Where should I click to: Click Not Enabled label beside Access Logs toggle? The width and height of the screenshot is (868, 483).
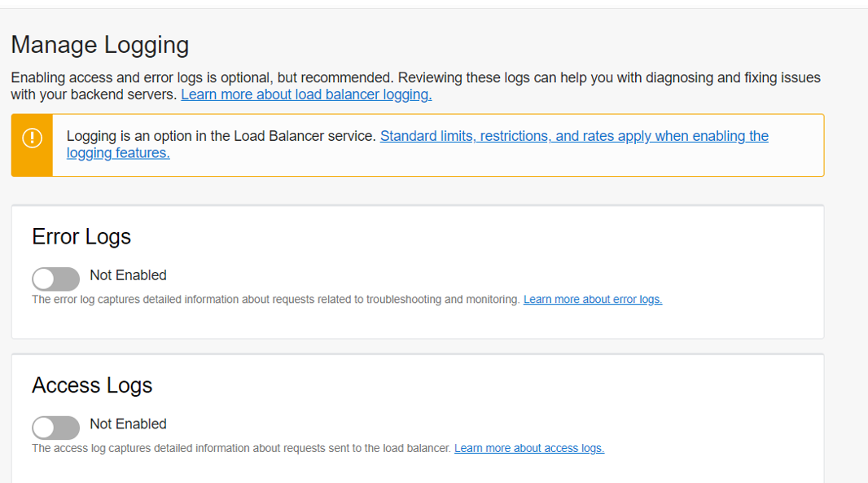click(x=128, y=424)
